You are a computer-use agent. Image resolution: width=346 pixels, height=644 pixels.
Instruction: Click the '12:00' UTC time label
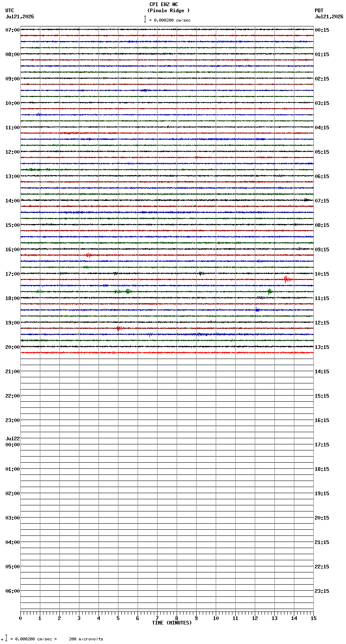pos(13,152)
